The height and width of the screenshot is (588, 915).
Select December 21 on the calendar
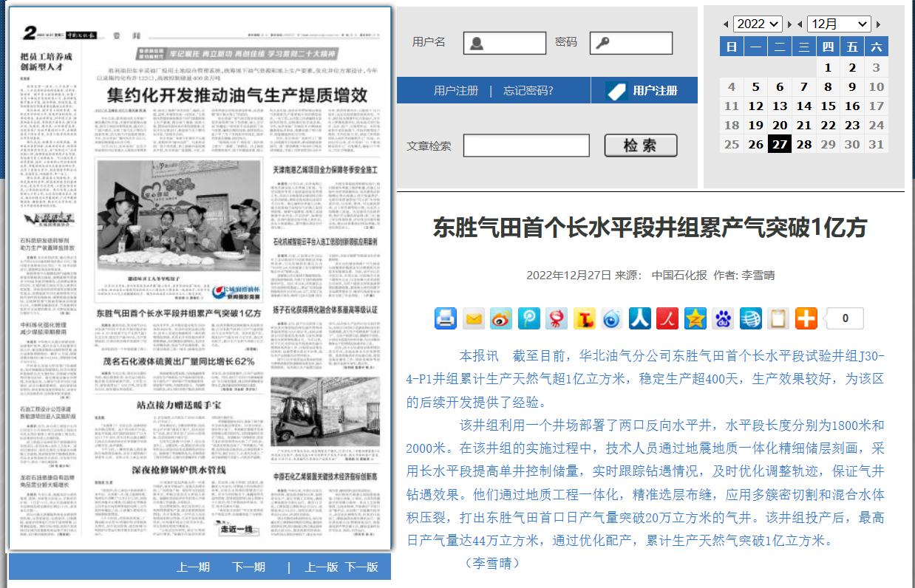pos(804,125)
